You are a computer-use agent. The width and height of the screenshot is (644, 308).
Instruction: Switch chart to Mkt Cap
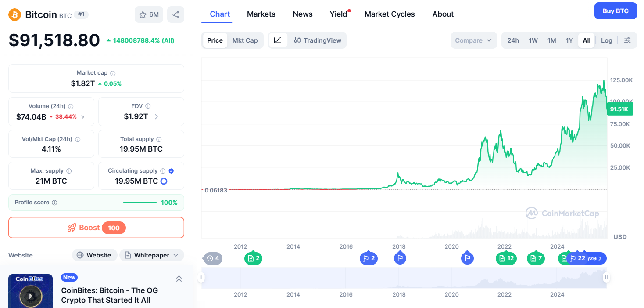point(245,40)
